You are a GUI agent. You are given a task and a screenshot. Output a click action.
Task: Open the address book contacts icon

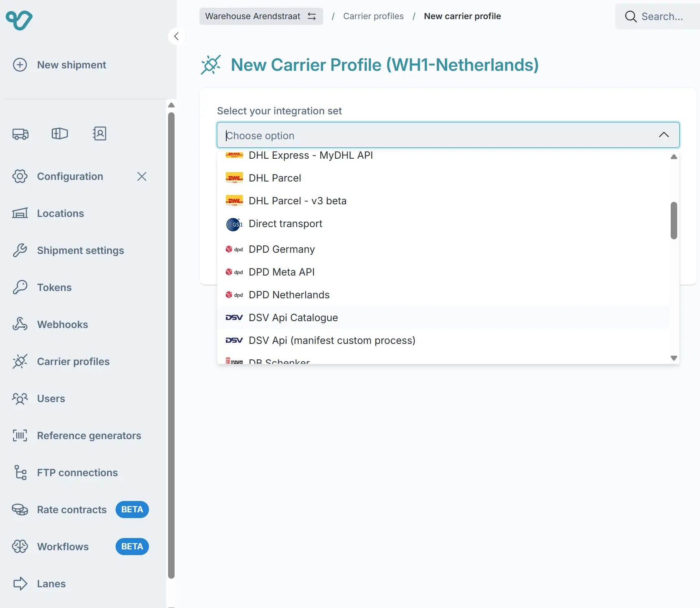99,133
